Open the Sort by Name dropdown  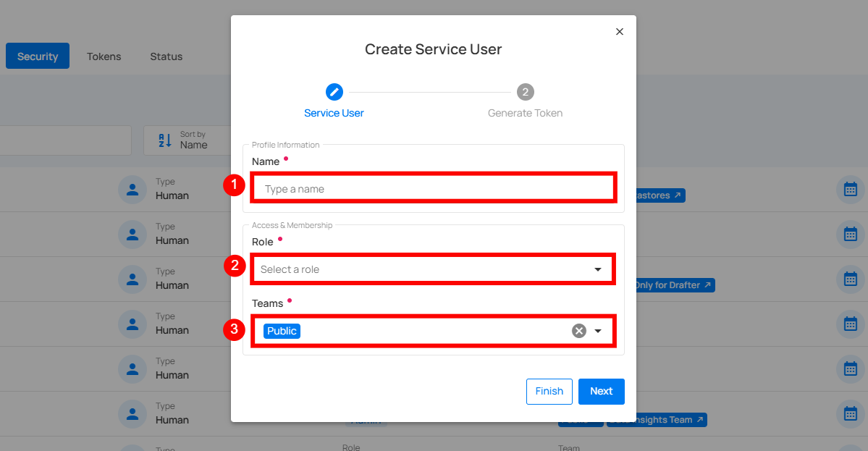click(x=185, y=140)
